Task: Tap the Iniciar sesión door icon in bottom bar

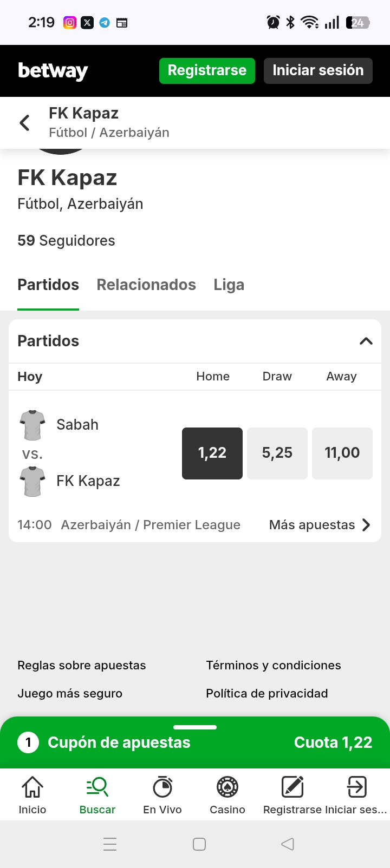Action: (356, 787)
